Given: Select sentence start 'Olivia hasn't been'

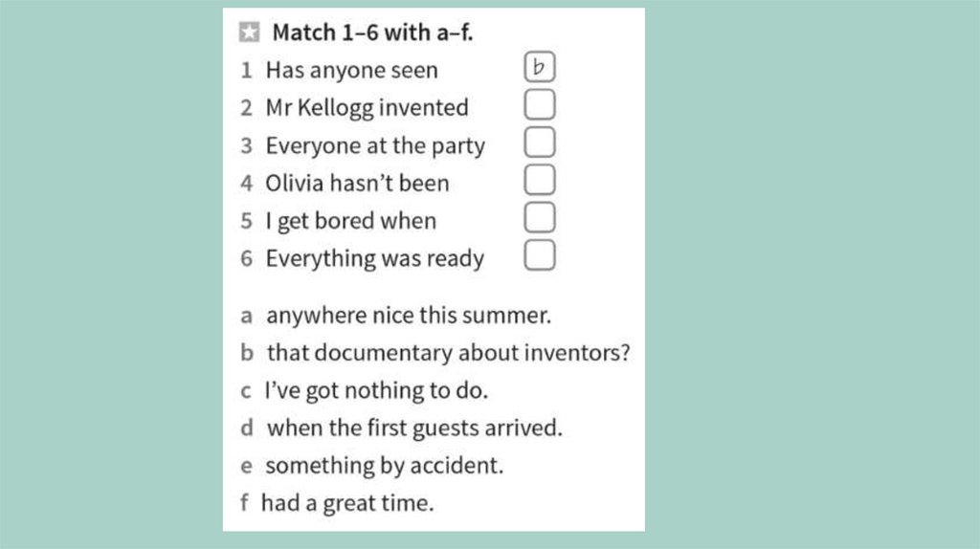Looking at the screenshot, I should [357, 183].
